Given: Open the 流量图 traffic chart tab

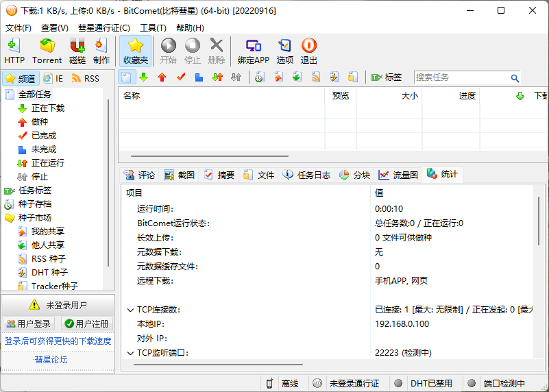Looking at the screenshot, I should [x=398, y=175].
